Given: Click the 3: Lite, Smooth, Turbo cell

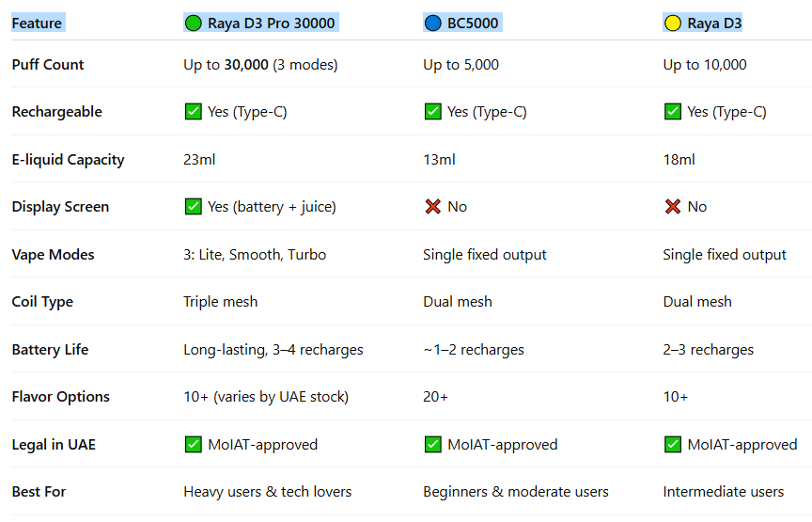Looking at the screenshot, I should click(x=255, y=255).
